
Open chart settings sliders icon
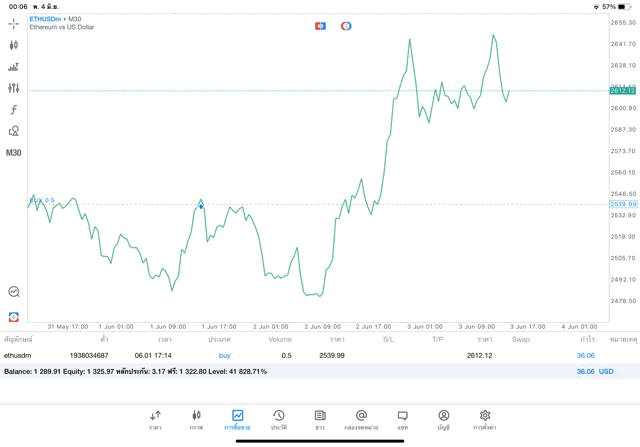(x=14, y=88)
